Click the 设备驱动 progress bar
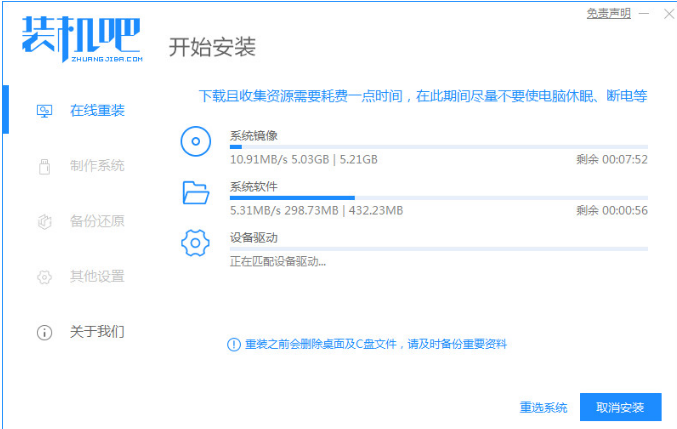677x429 pixels. click(x=438, y=249)
